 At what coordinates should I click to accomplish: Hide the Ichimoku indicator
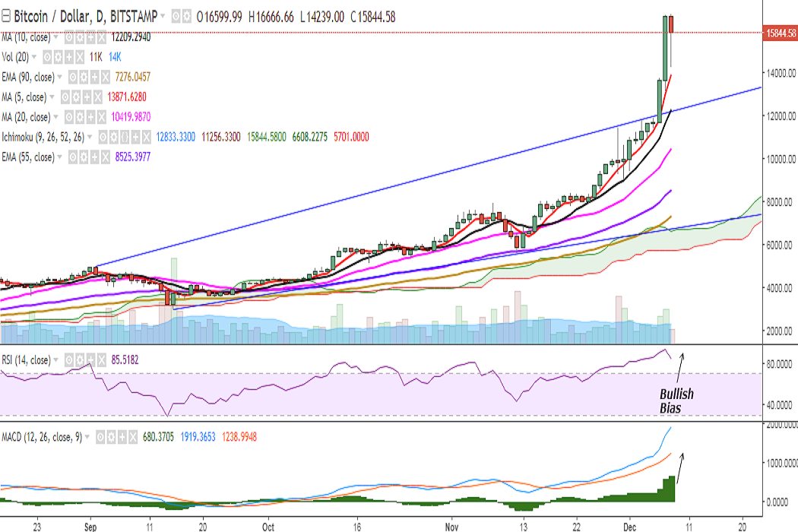tap(103, 137)
